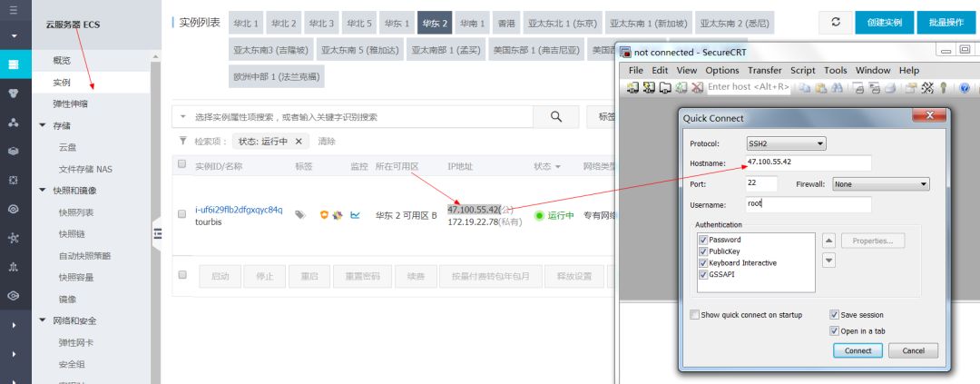Screen dimensions: 980x384
Task: Open the Protocol SSH2 dropdown
Action: pyautogui.click(x=786, y=143)
